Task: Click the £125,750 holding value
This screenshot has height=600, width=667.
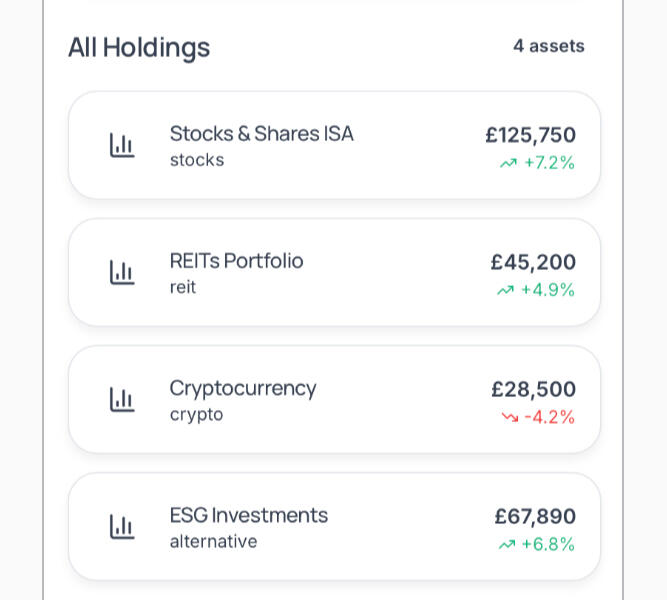Action: point(530,135)
